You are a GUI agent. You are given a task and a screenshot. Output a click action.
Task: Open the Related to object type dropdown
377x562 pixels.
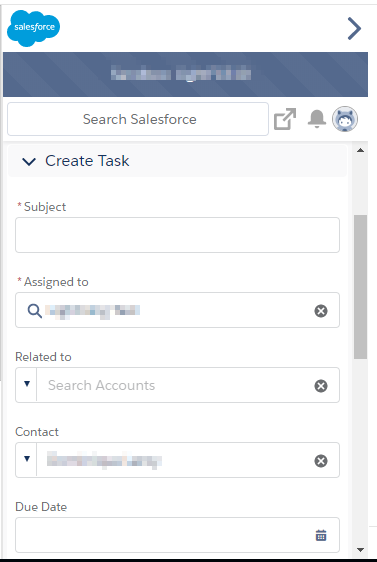pyautogui.click(x=27, y=384)
